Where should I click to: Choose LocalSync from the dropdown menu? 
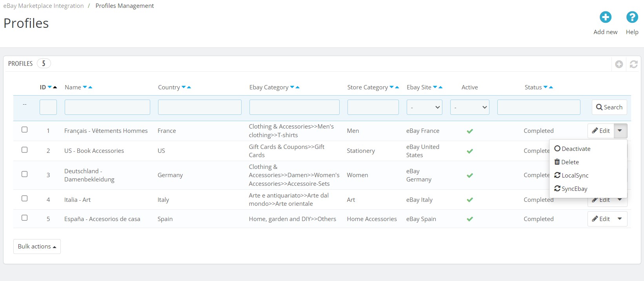[x=571, y=176]
